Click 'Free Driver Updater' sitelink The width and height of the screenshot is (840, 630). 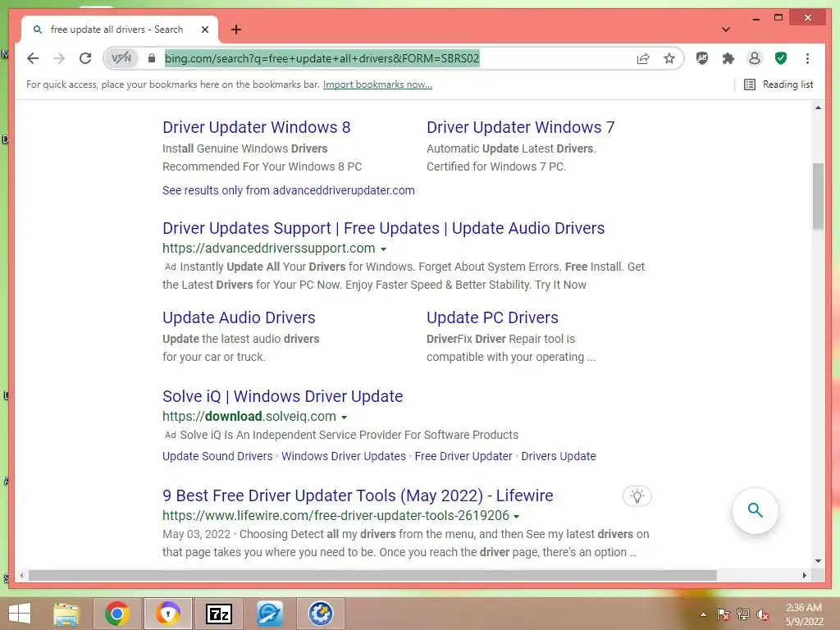463,456
